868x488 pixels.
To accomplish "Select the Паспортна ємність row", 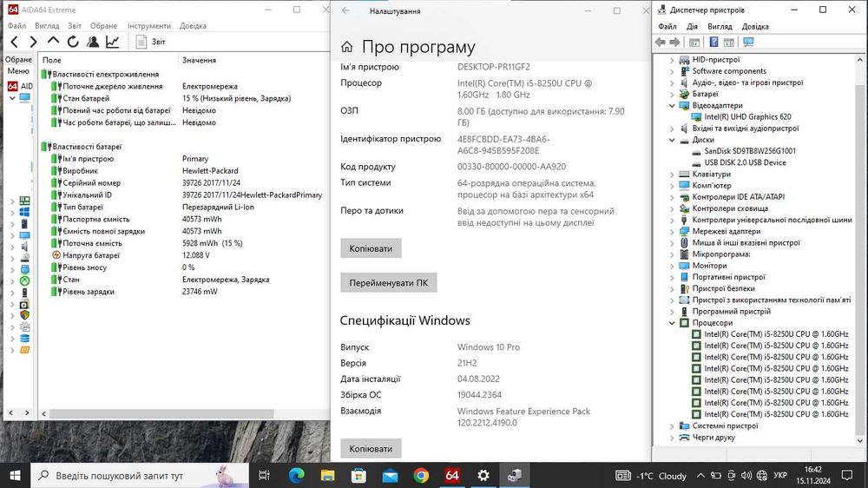I will point(95,219).
